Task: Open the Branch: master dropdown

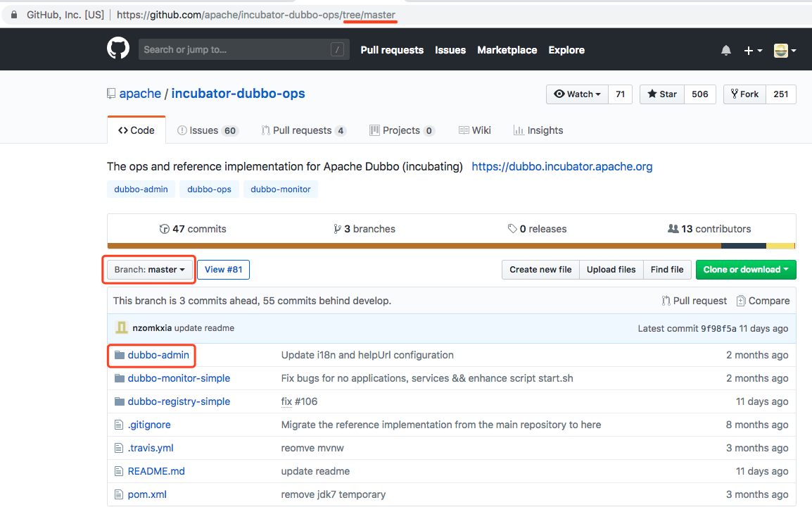Action: click(x=150, y=270)
